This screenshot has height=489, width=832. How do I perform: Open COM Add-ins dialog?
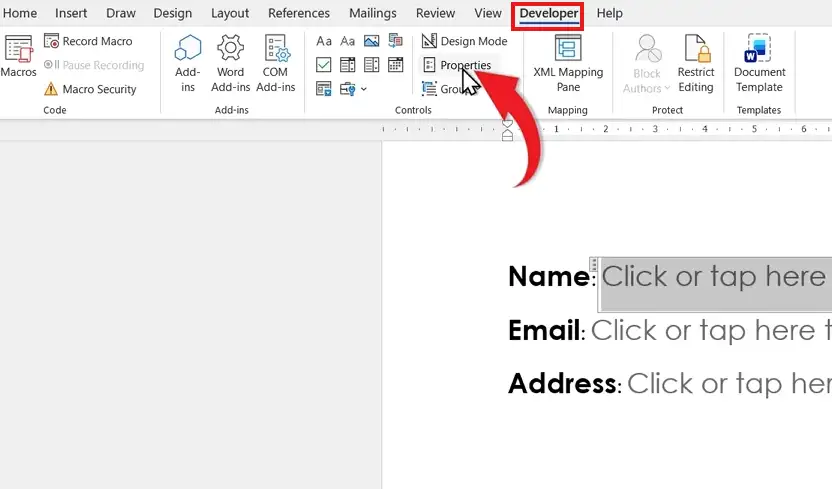275,64
